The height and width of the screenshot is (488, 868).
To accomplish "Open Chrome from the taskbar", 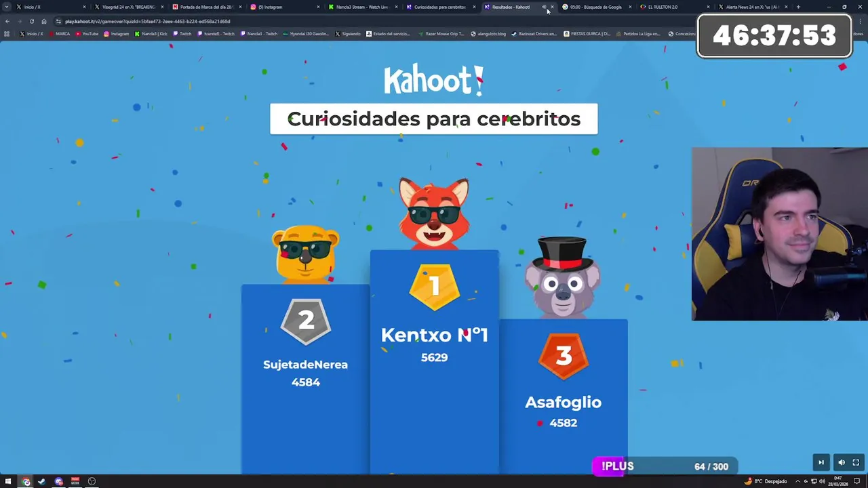I will 26,481.
